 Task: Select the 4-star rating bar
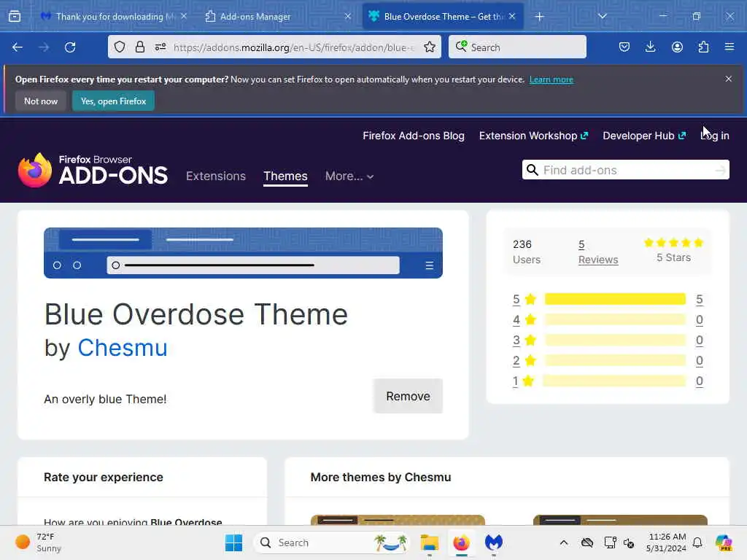coord(614,319)
